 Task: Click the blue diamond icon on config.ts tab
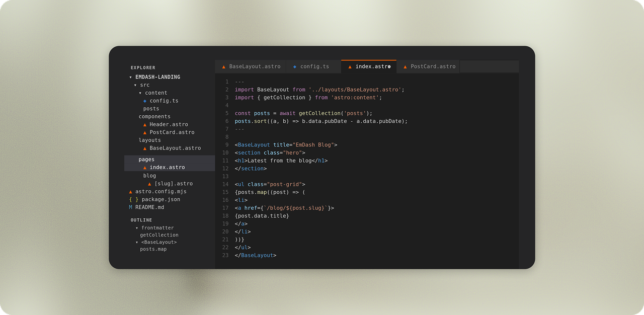pyautogui.click(x=295, y=67)
